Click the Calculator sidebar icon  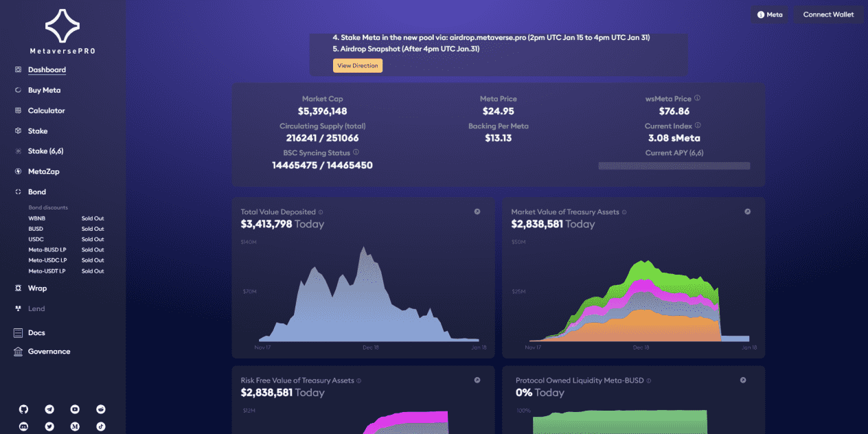[19, 111]
